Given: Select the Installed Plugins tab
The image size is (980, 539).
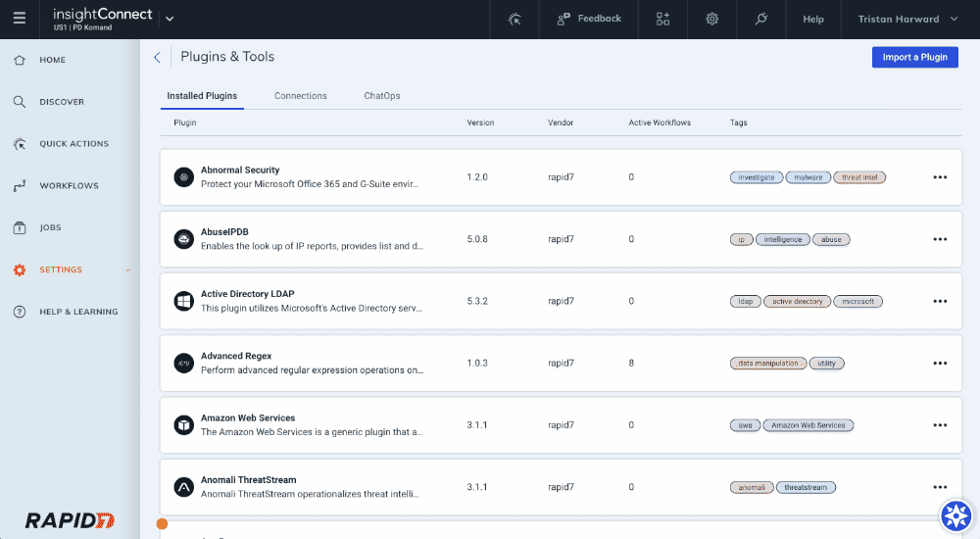Looking at the screenshot, I should point(202,96).
